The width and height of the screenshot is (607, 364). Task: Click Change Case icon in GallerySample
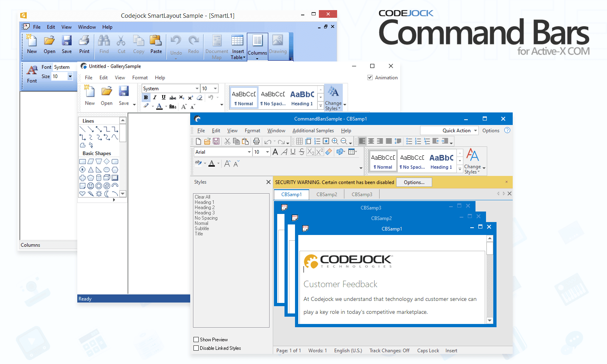[x=173, y=106]
